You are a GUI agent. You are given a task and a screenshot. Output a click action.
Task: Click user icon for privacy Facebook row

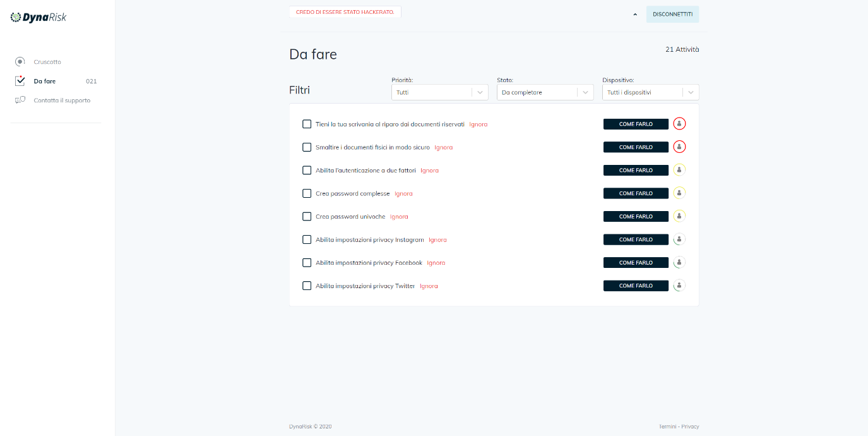pyautogui.click(x=679, y=262)
